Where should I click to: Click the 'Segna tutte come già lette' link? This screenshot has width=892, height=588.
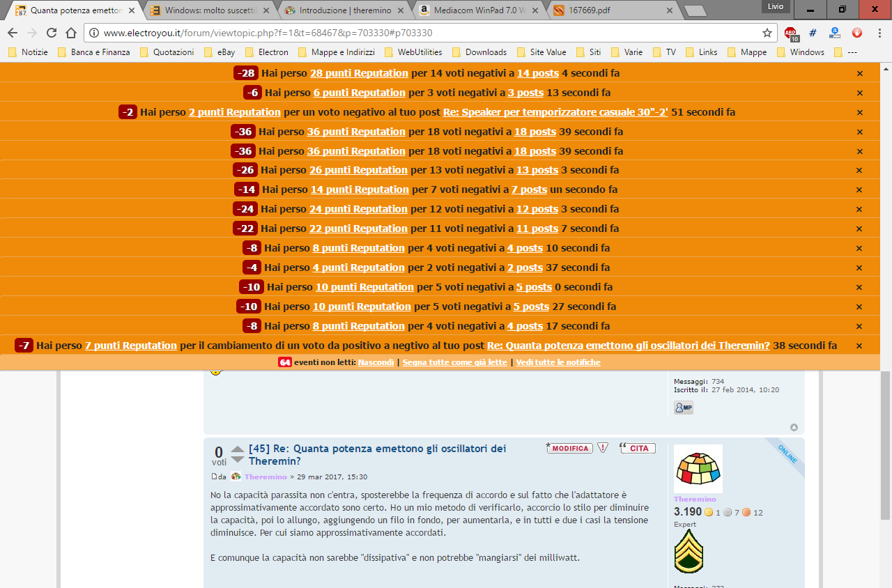point(454,362)
